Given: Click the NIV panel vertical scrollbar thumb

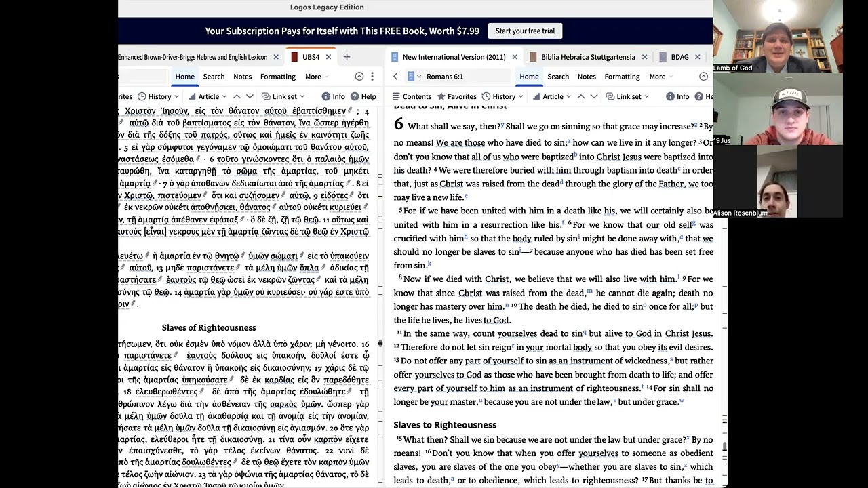Looking at the screenshot, I should [x=724, y=445].
